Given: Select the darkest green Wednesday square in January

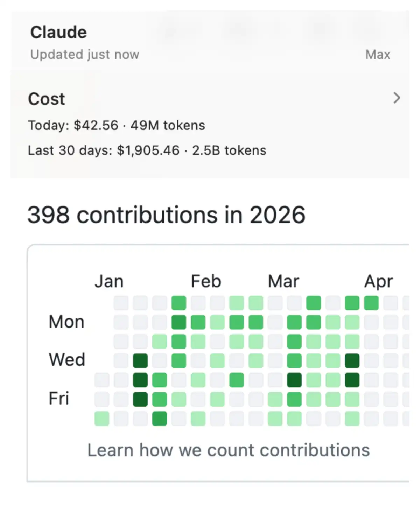Looking at the screenshot, I should (x=140, y=361).
